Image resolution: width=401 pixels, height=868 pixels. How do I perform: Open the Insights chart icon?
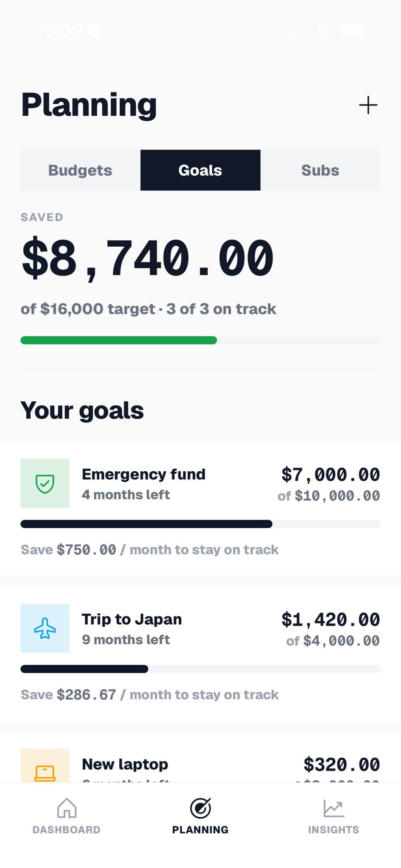334,808
